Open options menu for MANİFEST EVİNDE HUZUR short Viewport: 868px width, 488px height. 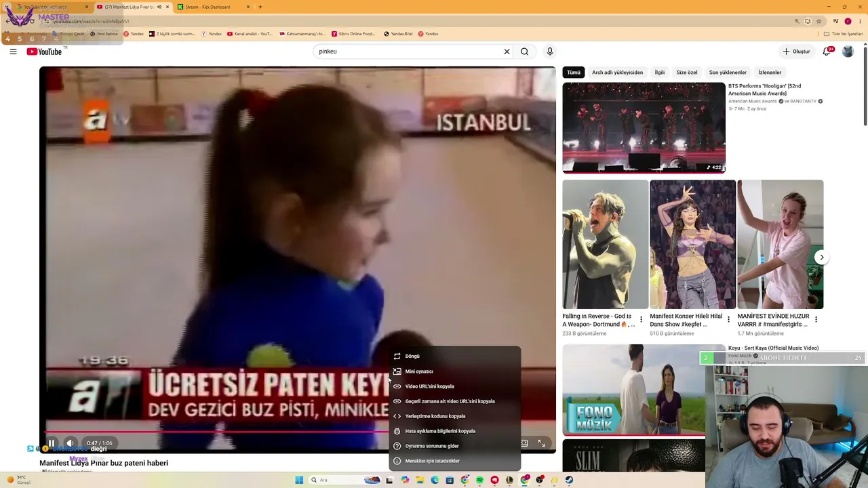816,319
